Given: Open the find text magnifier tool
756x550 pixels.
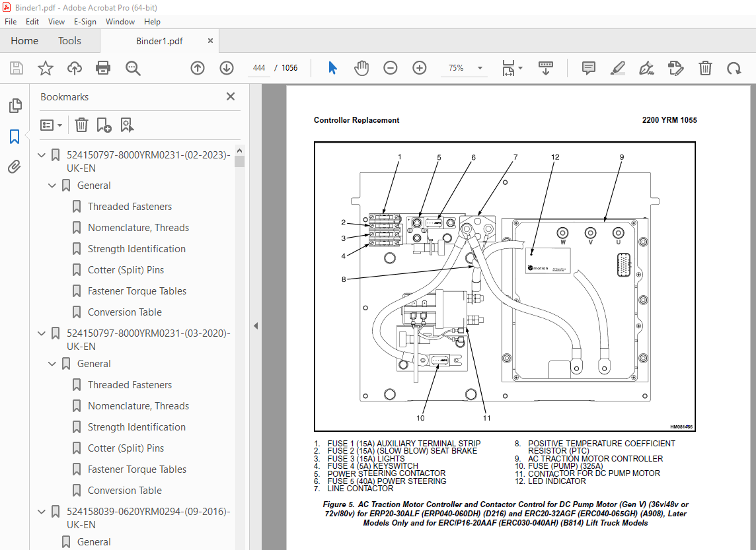Looking at the screenshot, I should coord(133,68).
